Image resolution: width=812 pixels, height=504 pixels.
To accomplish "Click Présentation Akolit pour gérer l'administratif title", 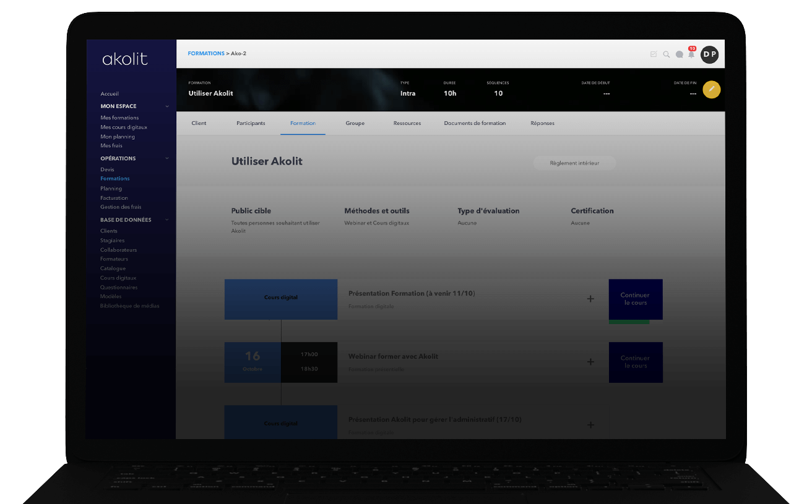I will pyautogui.click(x=435, y=419).
